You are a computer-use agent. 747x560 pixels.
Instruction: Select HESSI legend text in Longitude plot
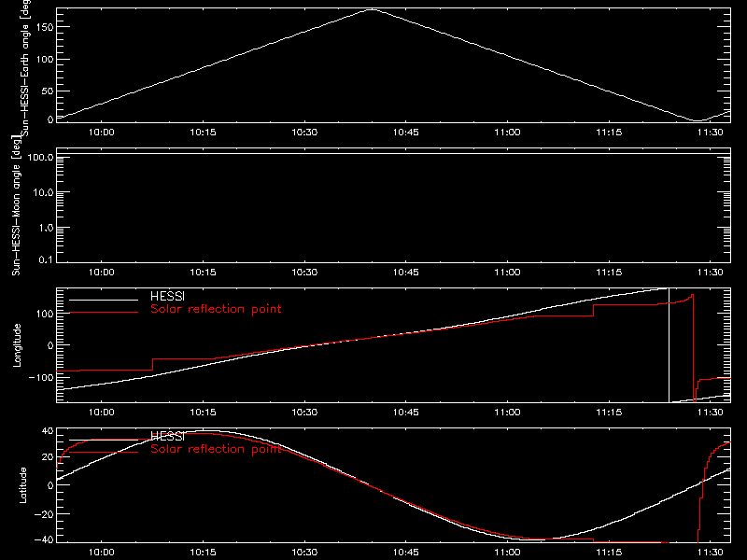[168, 296]
